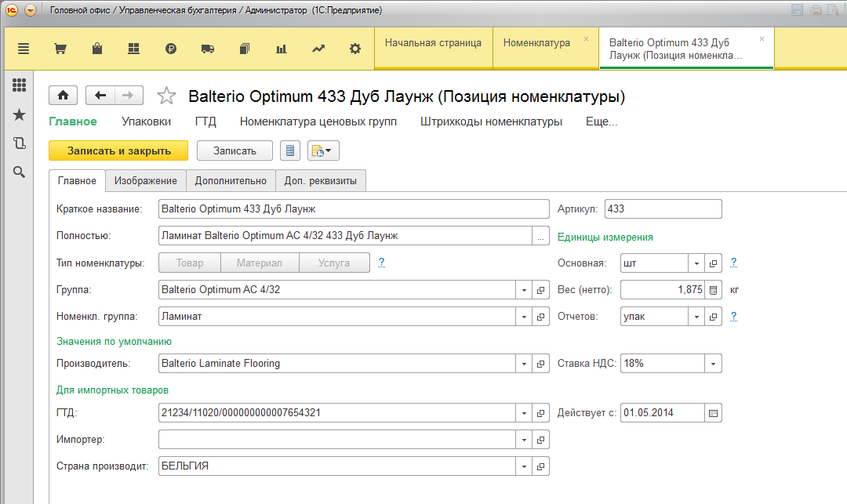The image size is (847, 504).
Task: Expand the Страна производит. dropdown
Action: pos(524,466)
